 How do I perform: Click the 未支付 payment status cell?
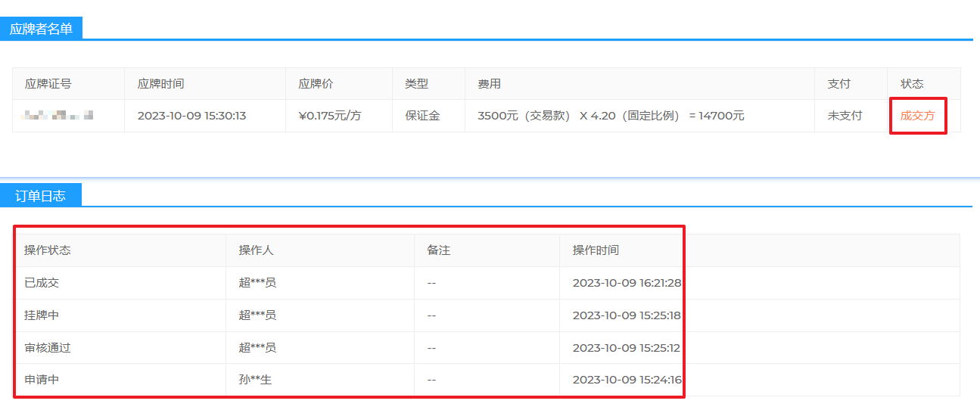click(845, 116)
